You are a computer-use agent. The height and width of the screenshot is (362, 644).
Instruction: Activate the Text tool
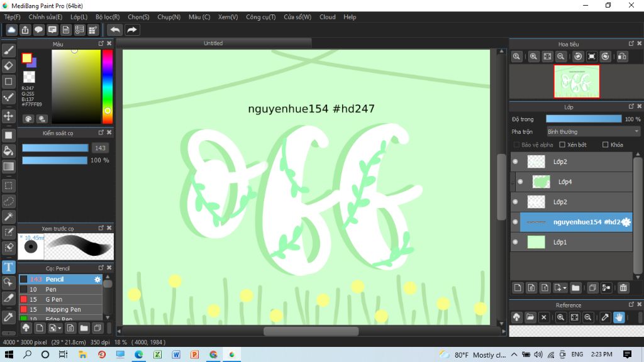(x=9, y=267)
